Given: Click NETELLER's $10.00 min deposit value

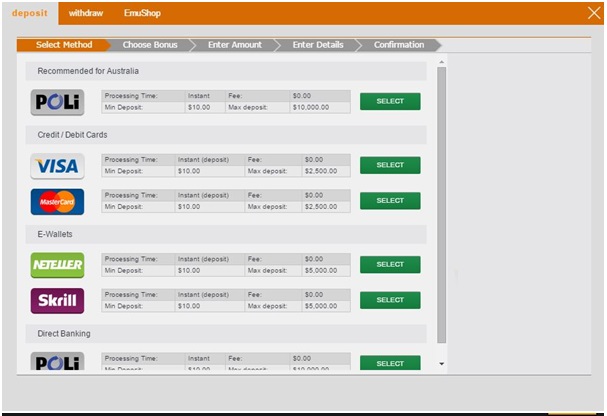Looking at the screenshot, I should (x=189, y=270).
